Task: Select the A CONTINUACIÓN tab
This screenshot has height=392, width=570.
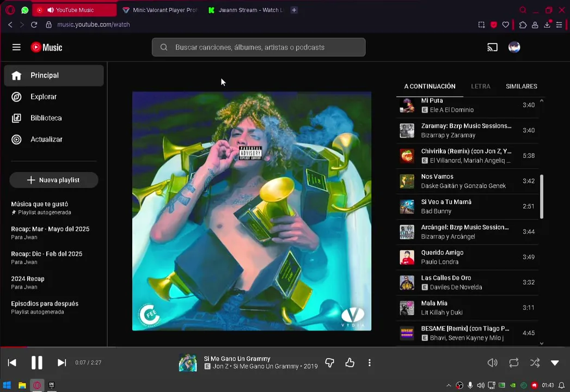Action: 430,86
